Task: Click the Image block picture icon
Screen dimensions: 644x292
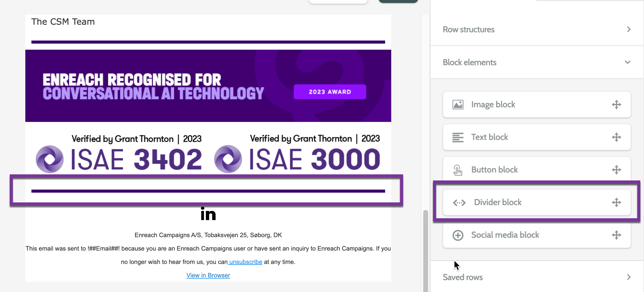Action: point(458,105)
